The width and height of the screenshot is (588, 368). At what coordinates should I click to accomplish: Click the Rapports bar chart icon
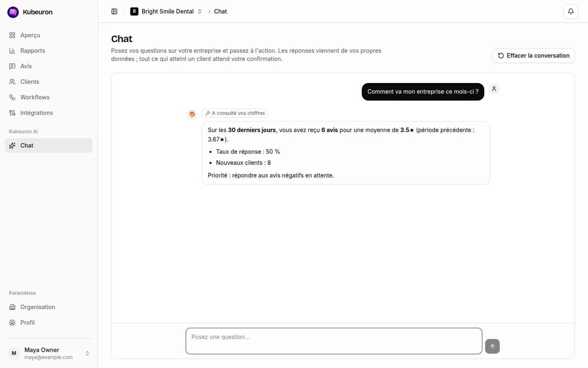[12, 51]
